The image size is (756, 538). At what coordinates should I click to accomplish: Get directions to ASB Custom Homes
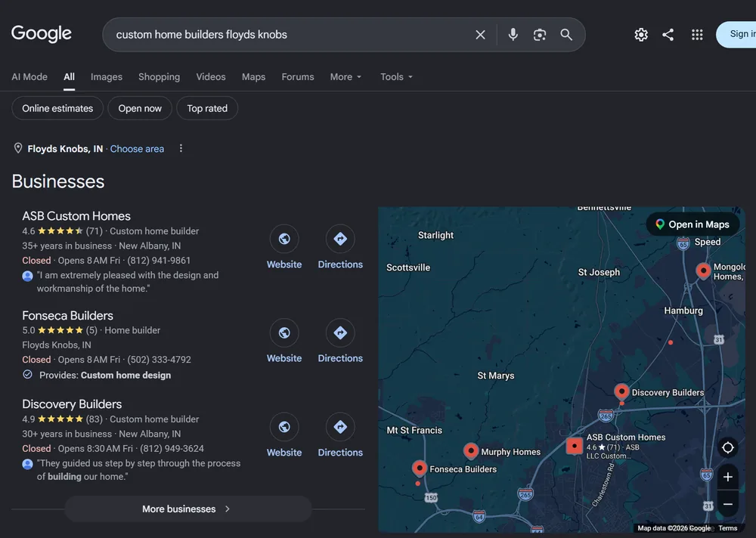pyautogui.click(x=340, y=239)
